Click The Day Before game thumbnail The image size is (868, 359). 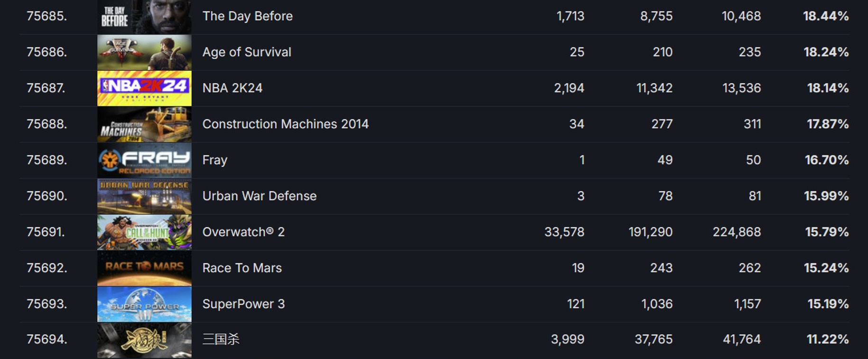[x=144, y=17]
